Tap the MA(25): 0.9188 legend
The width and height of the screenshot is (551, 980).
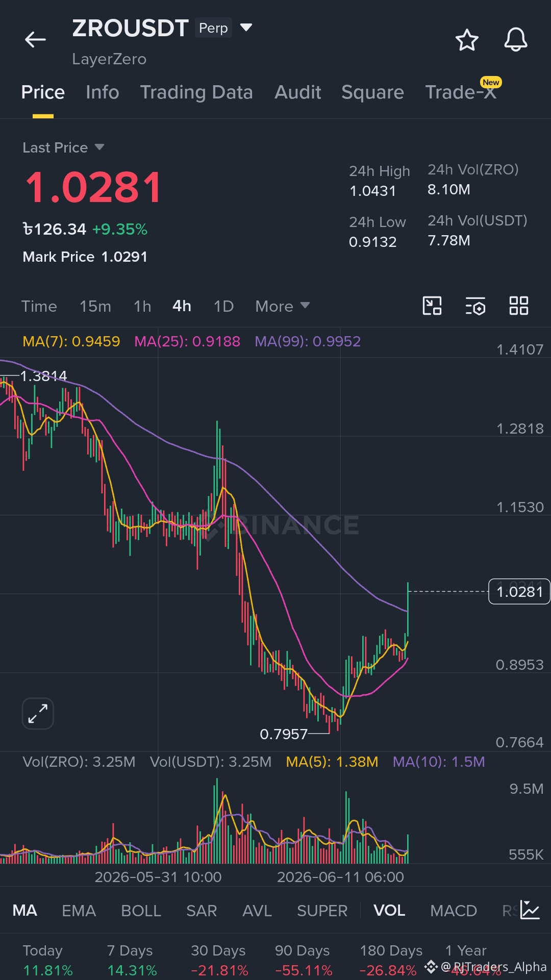pos(187,341)
